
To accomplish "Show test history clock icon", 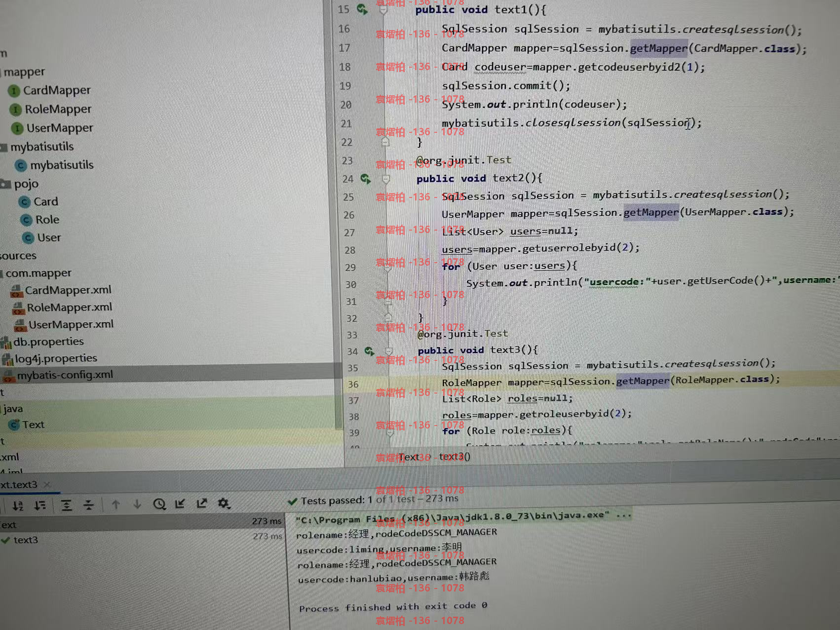I will point(159,504).
